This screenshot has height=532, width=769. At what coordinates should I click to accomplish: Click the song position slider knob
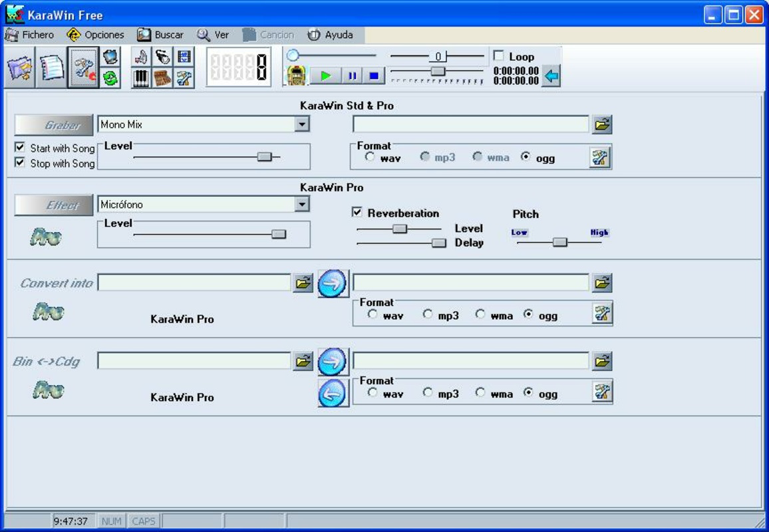[293, 55]
